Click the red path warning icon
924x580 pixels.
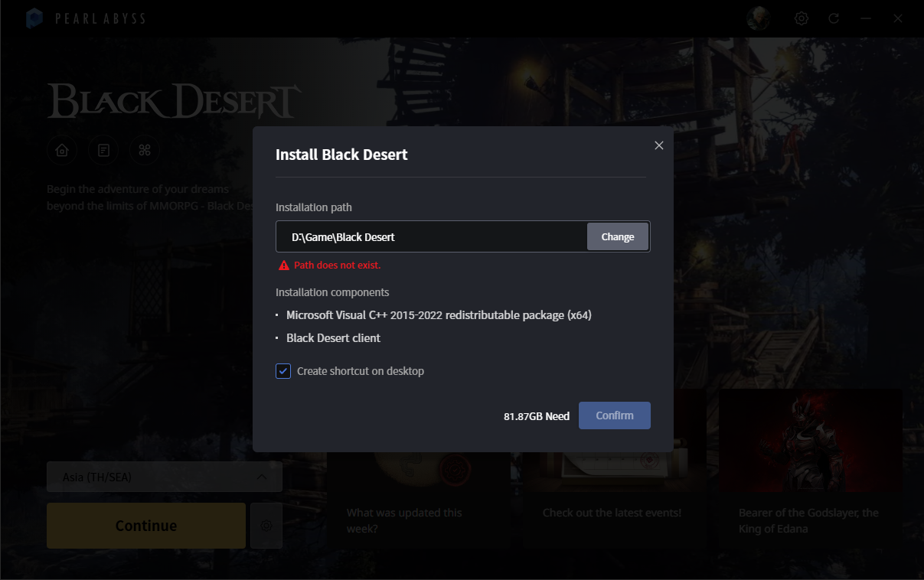point(283,266)
